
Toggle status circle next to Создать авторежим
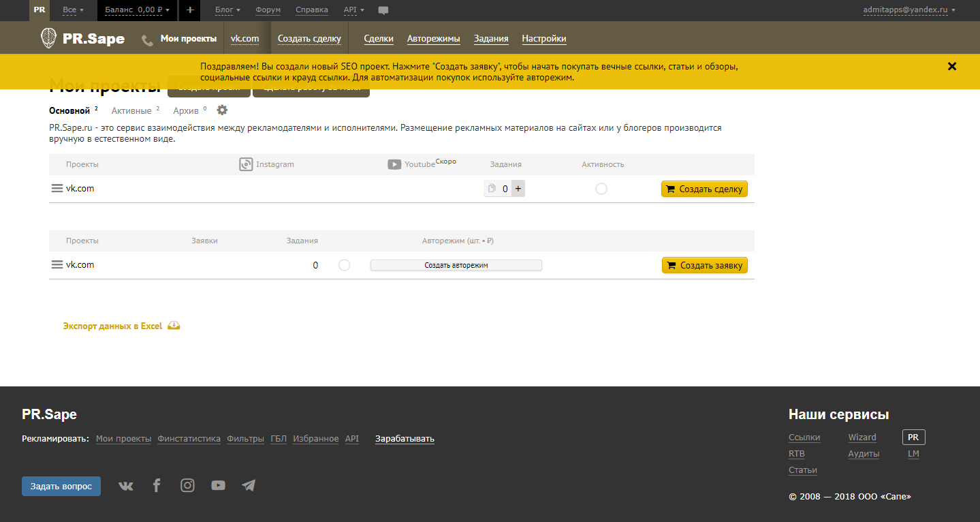pos(344,265)
